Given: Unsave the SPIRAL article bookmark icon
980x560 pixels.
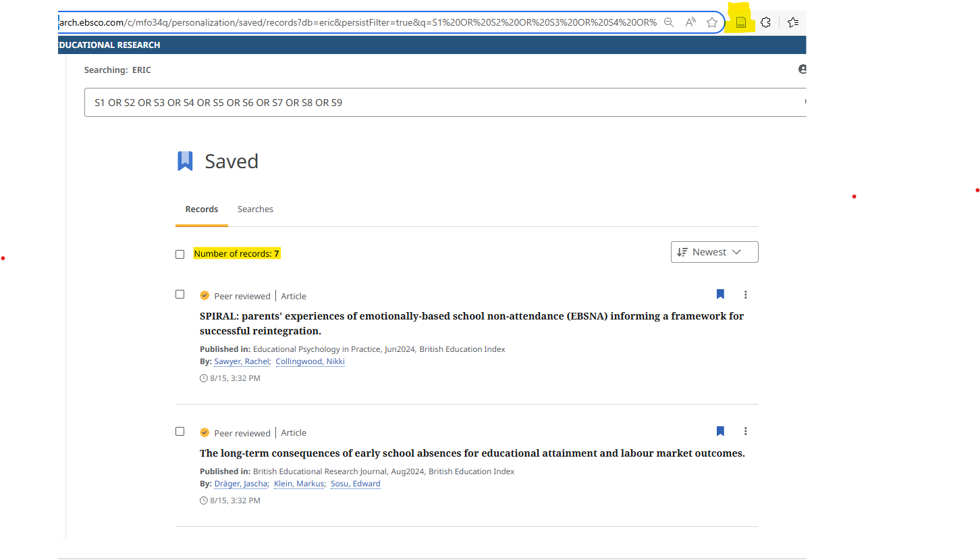Looking at the screenshot, I should (720, 294).
